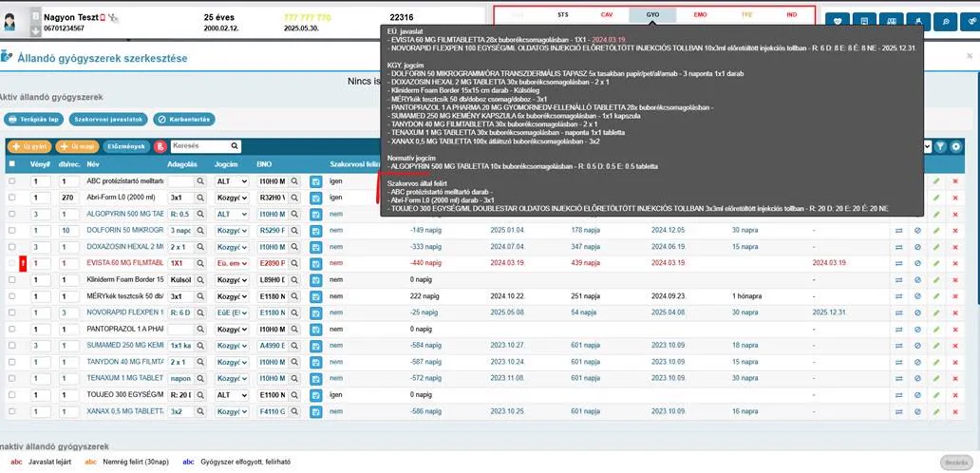Open Jogcím dropdown for EVISTA row
The image size is (980, 473).
coord(232,263)
